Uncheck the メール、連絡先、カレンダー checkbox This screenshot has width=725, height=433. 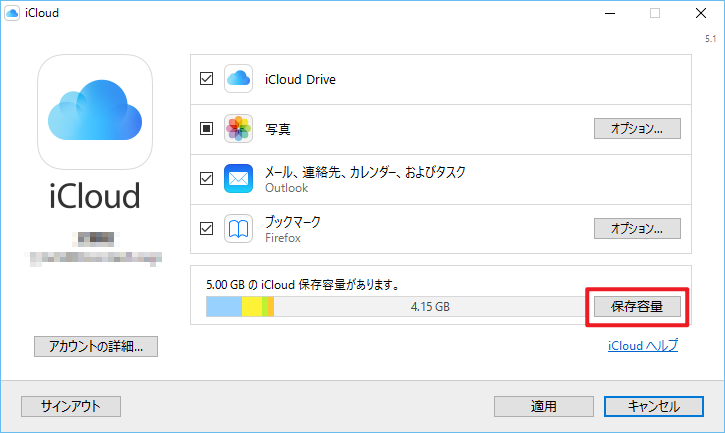pos(206,179)
